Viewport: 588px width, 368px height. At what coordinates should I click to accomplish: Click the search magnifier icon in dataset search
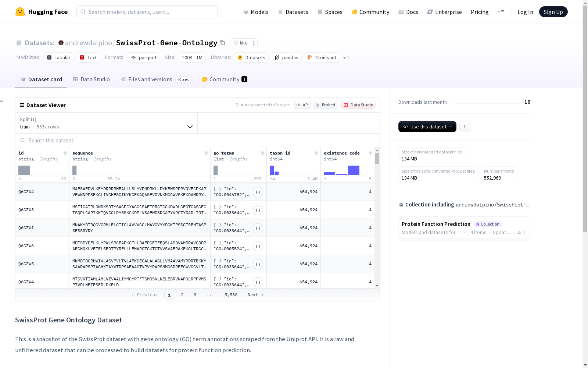pos(23,140)
